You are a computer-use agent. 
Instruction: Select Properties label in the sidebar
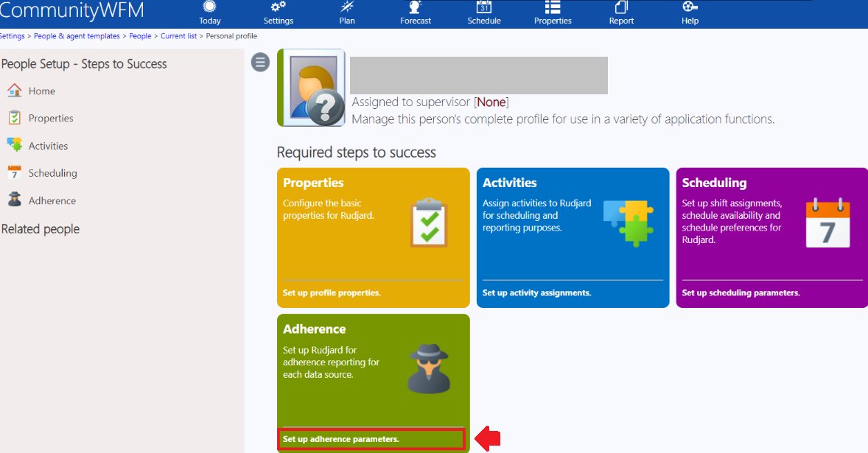point(51,119)
